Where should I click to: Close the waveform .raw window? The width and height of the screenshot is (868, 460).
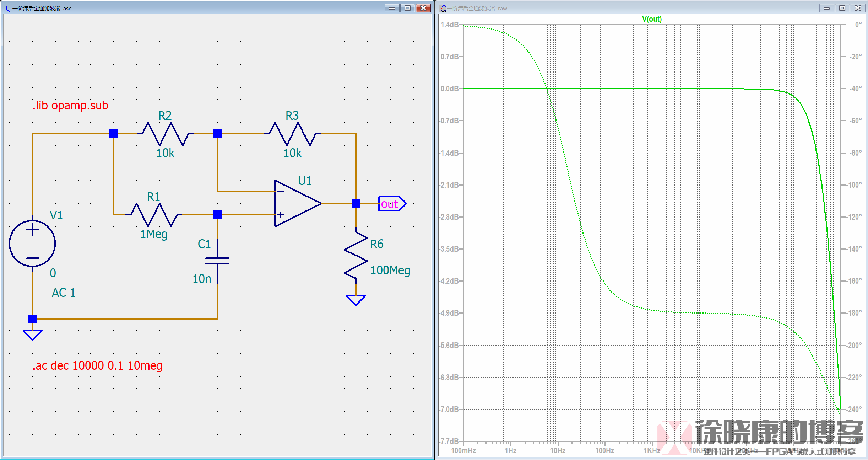[x=858, y=8]
